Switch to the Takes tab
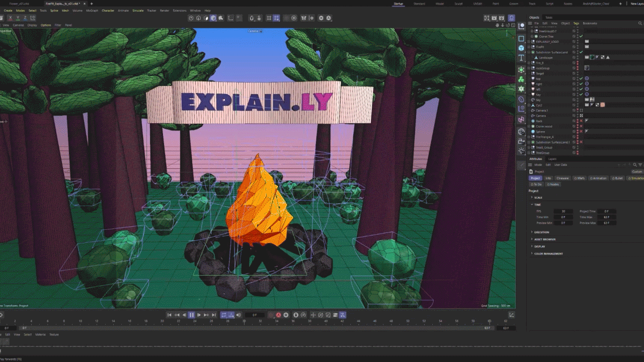Screen dimensions: 644x362 (549, 17)
